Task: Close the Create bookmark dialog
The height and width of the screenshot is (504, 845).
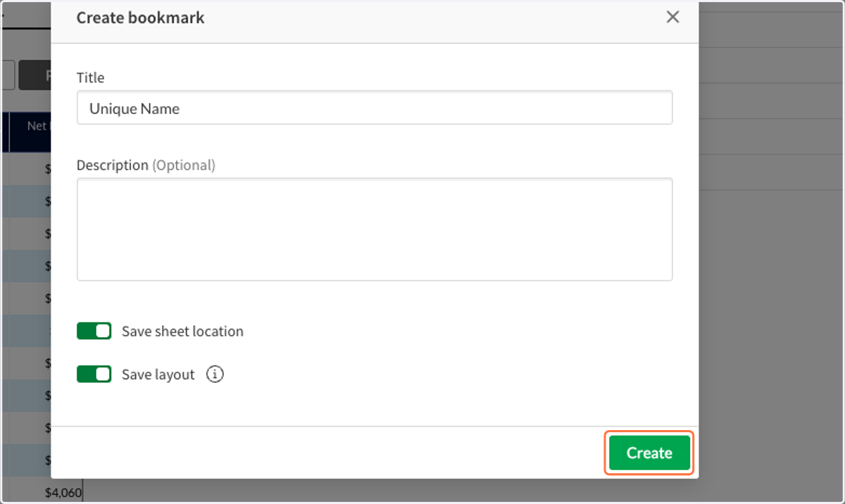Action: pos(672,18)
